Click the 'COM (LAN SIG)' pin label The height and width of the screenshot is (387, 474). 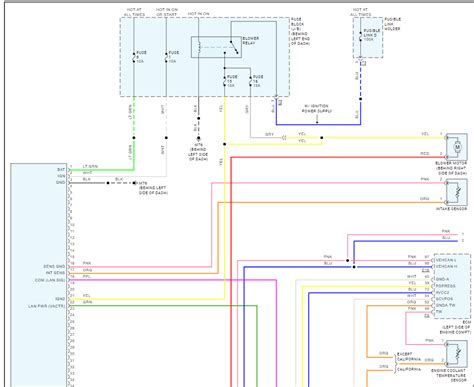50,280
